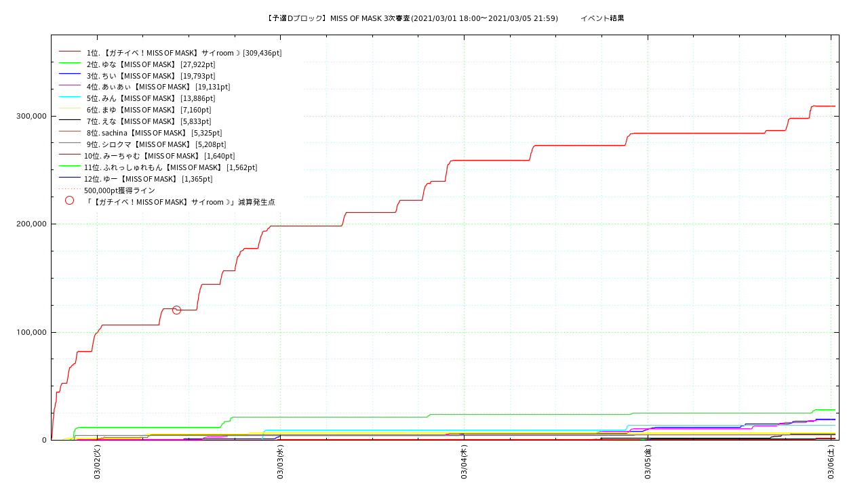Select legend entry 6位 まゆ 7,160pt
The width and height of the screenshot is (868, 488).
point(149,110)
